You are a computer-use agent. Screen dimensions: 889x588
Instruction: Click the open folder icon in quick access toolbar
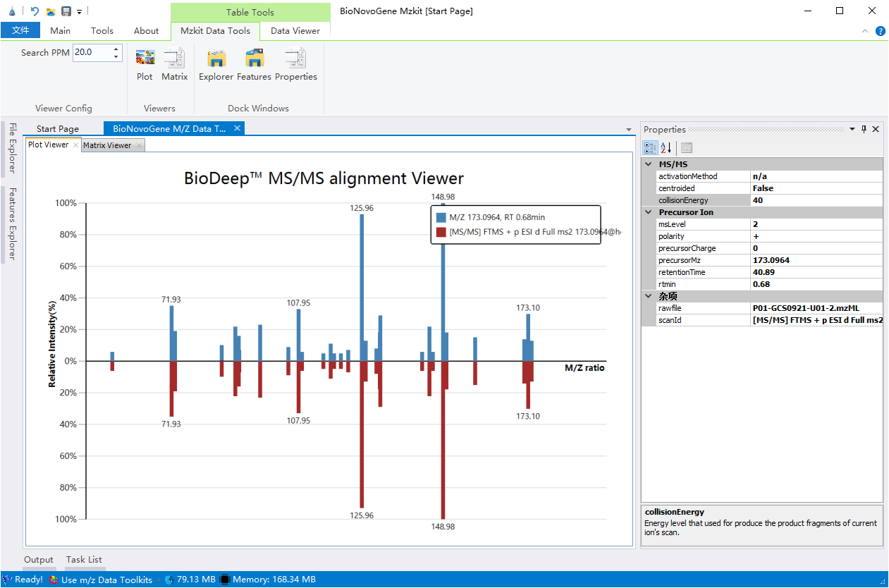point(51,11)
